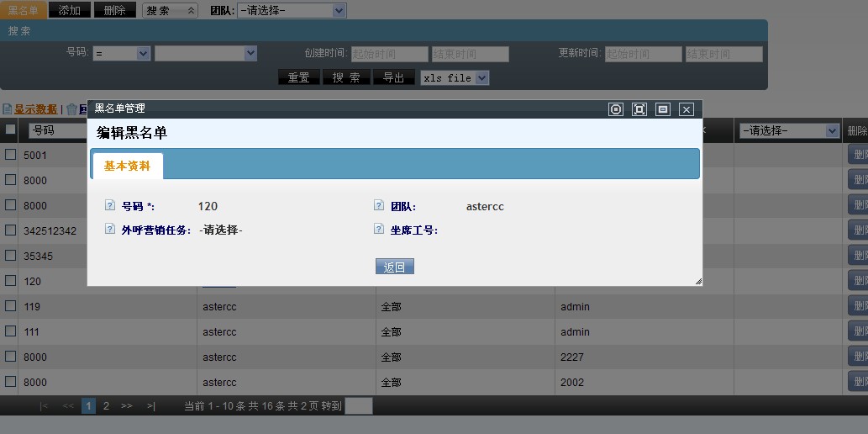Click help icon beside 外呼营销任务 label
Image resolution: width=868 pixels, height=434 pixels.
coord(109,229)
